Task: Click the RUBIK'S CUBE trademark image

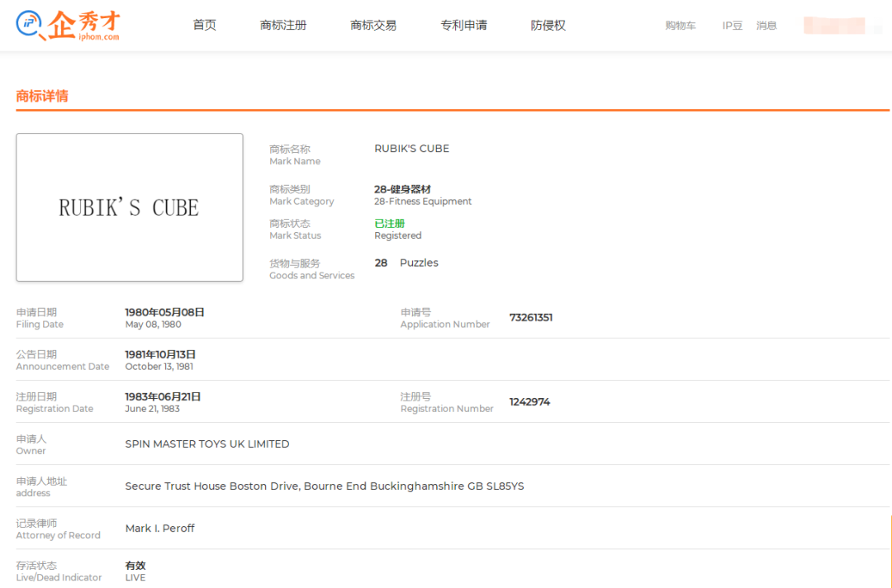Action: click(x=129, y=207)
